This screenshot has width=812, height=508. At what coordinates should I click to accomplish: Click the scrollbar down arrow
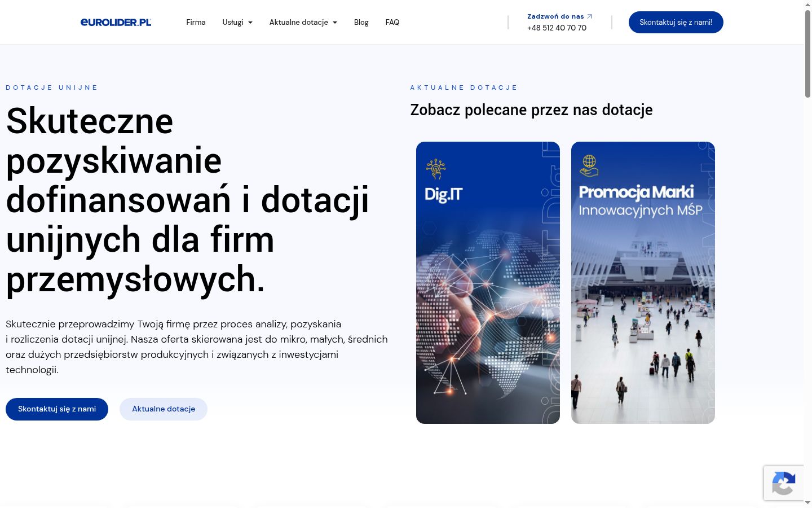807,502
